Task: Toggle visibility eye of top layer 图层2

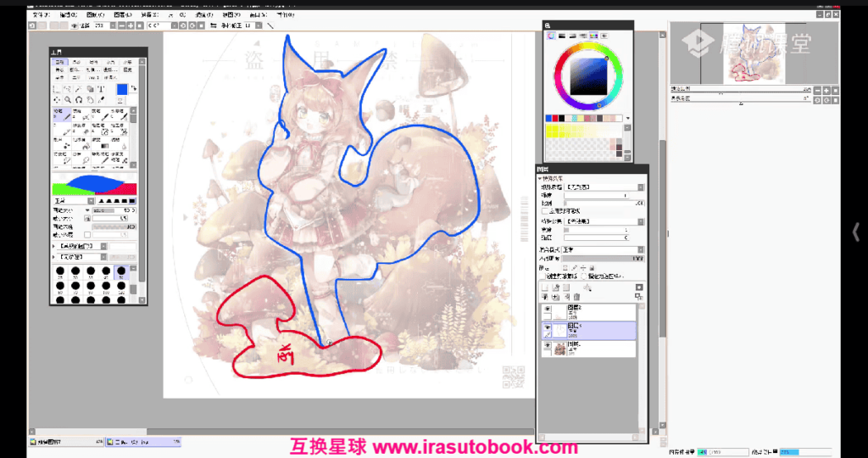Action: 548,309
